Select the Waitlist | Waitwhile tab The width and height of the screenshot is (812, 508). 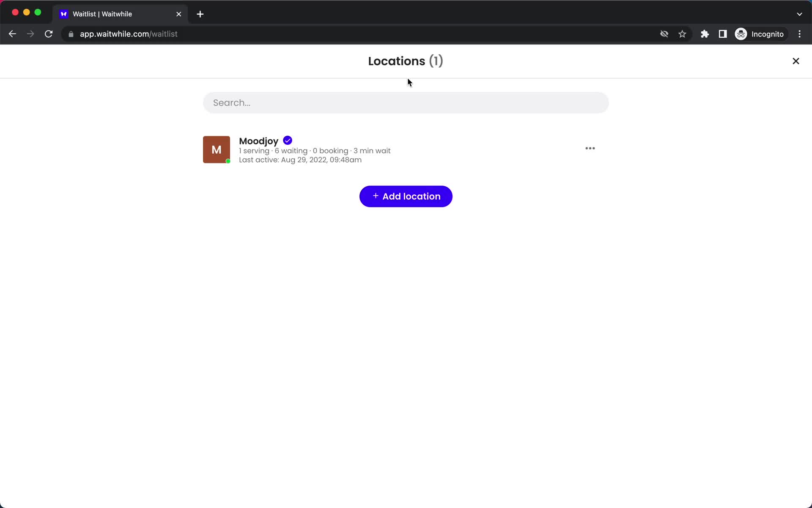coord(121,14)
